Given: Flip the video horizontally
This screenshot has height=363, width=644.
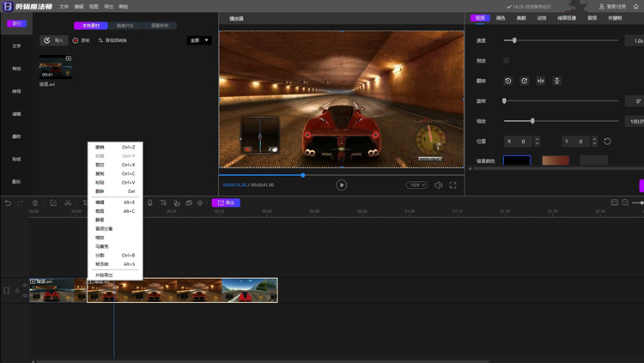Looking at the screenshot, I should (540, 81).
